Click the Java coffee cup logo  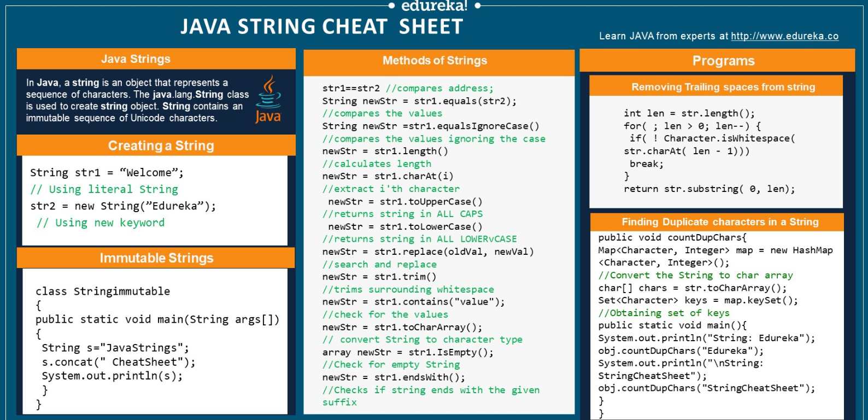[x=268, y=99]
